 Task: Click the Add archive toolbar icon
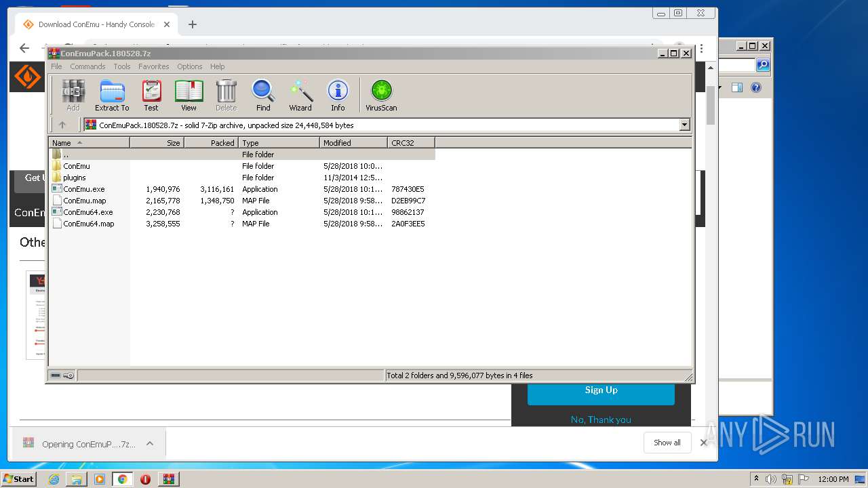tap(73, 95)
